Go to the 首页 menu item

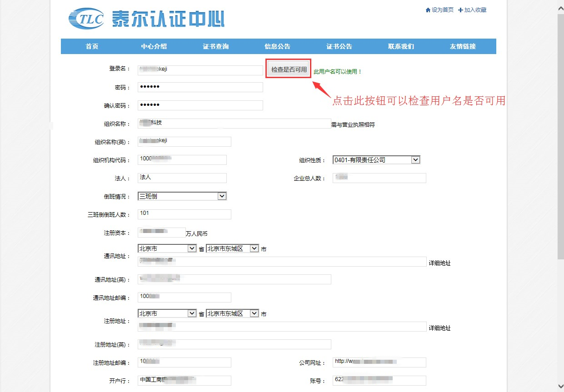(x=92, y=46)
